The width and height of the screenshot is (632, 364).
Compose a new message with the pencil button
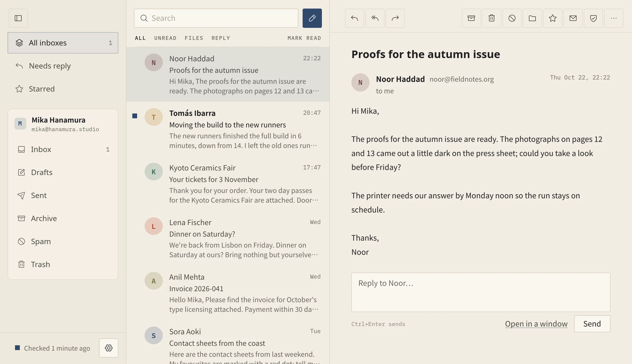click(312, 18)
